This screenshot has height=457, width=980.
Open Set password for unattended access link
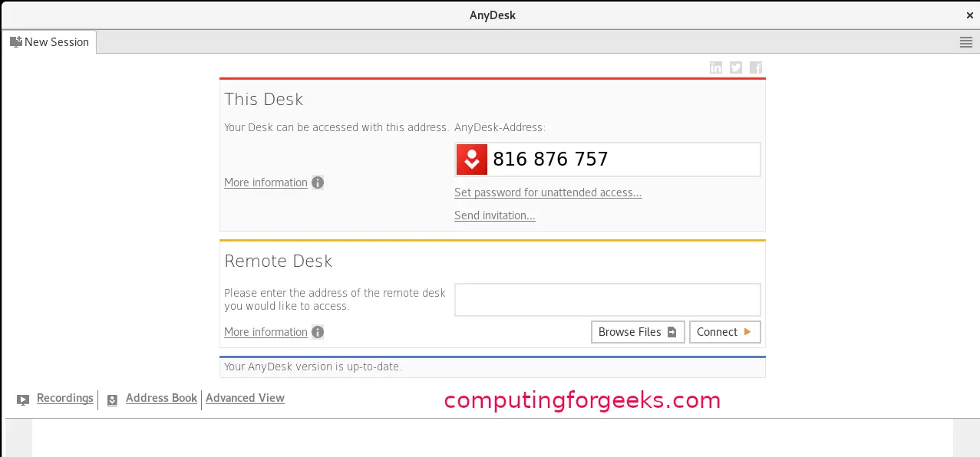(x=548, y=192)
